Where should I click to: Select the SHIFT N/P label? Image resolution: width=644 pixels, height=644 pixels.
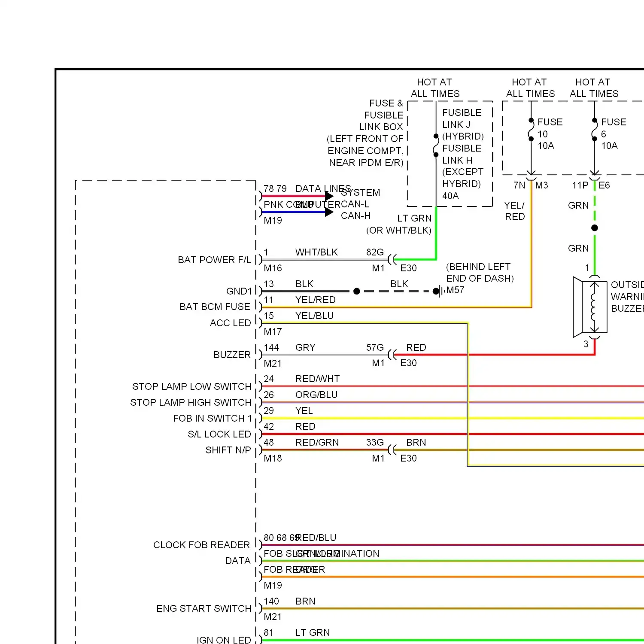coord(228,450)
